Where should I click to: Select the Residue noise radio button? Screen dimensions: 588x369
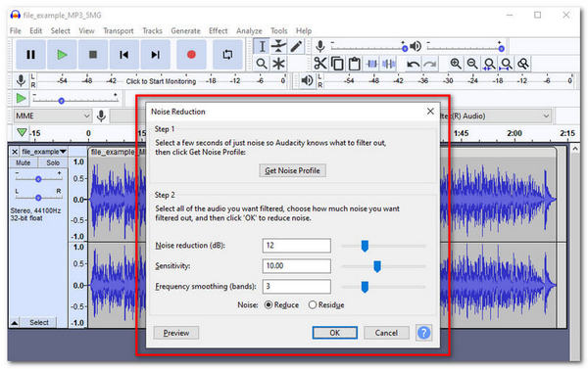(x=313, y=305)
